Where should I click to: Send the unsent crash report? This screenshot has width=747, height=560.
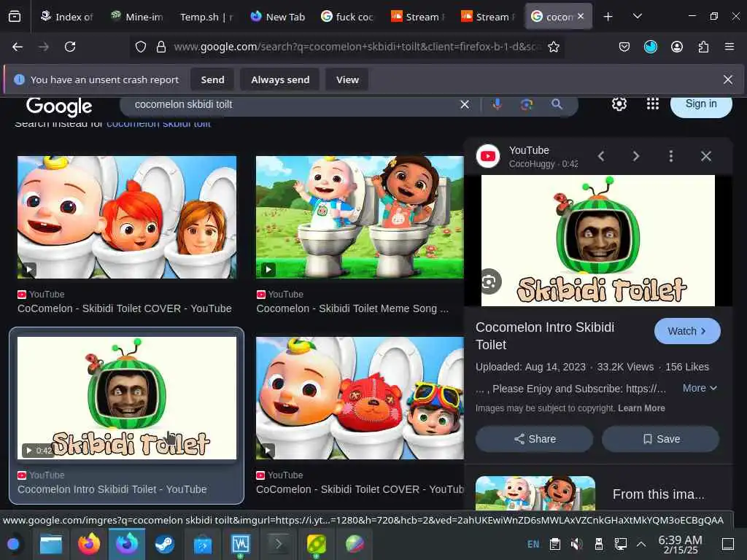coord(212,79)
